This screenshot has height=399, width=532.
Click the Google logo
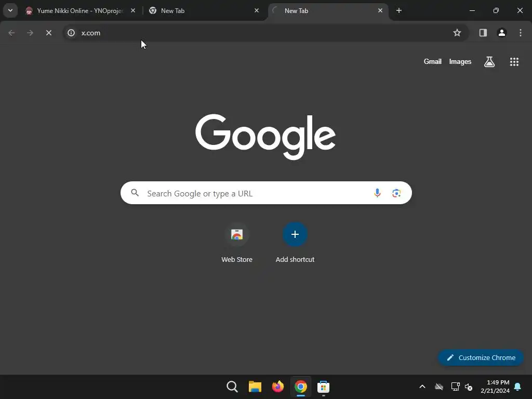pyautogui.click(x=265, y=137)
